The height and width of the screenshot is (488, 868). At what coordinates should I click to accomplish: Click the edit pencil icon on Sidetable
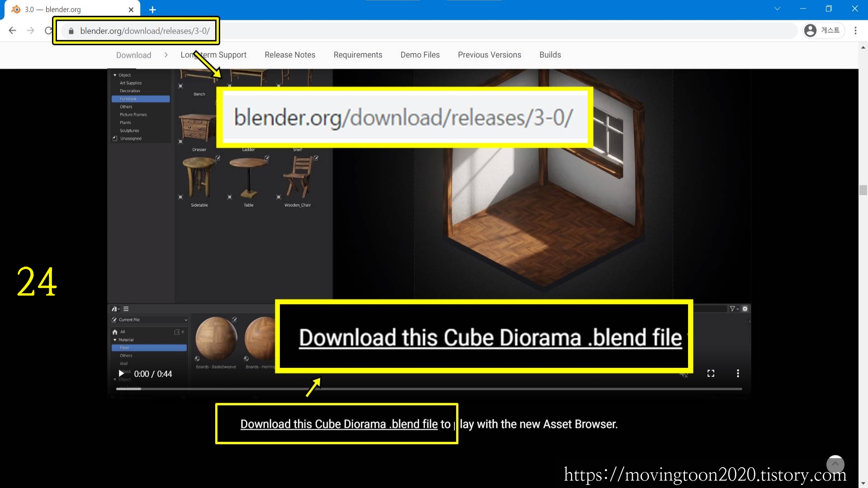click(x=218, y=158)
